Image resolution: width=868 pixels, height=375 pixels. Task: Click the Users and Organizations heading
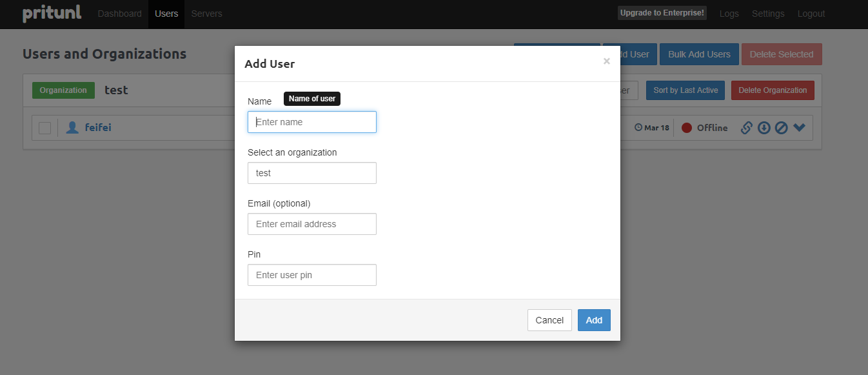(x=104, y=54)
